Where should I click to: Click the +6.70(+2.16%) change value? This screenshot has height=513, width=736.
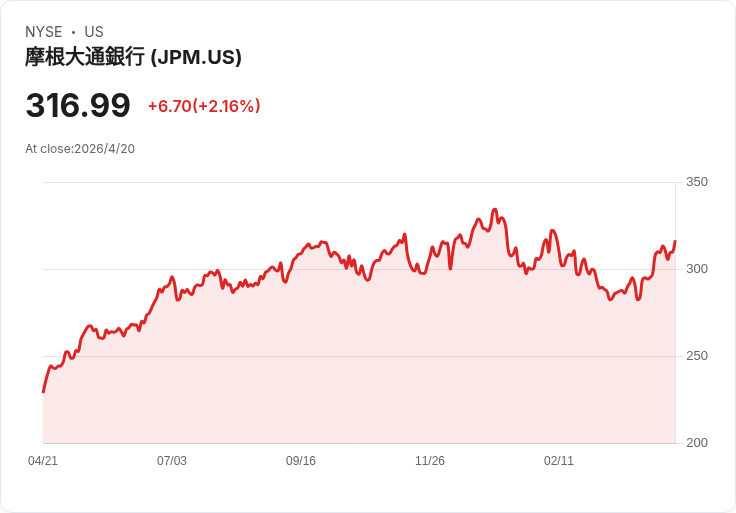click(204, 106)
